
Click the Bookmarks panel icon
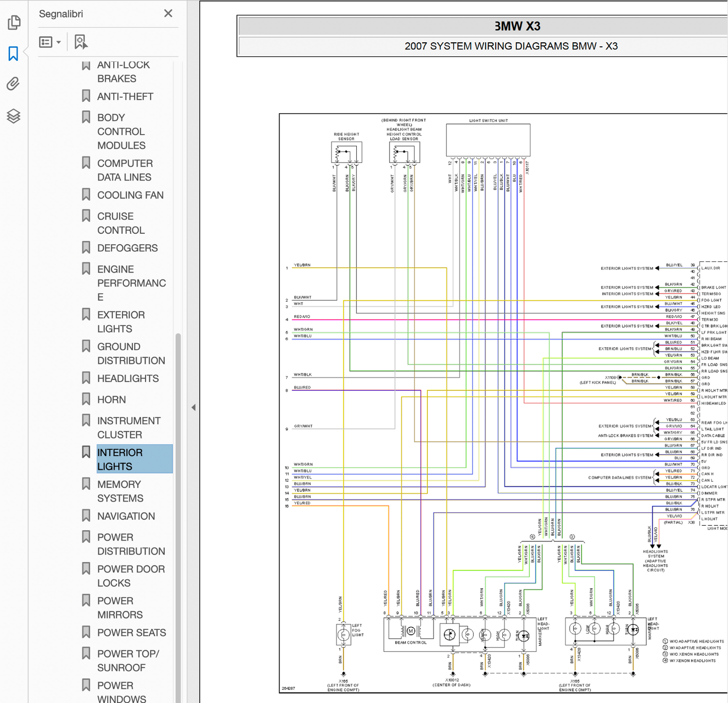pyautogui.click(x=14, y=53)
